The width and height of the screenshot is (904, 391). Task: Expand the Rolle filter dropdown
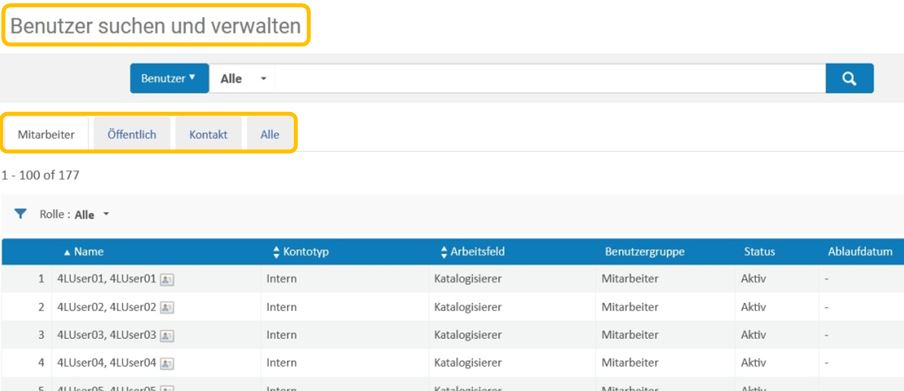pos(92,215)
